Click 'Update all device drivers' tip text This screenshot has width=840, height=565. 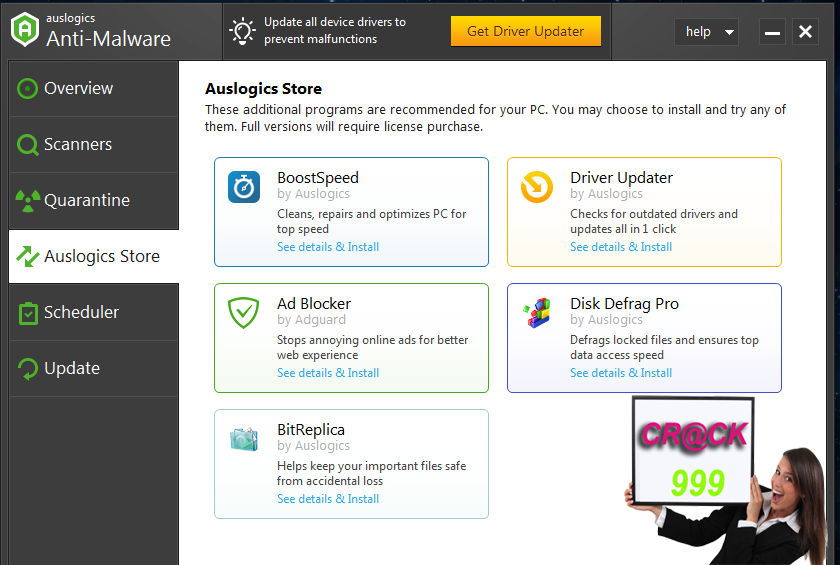335,31
